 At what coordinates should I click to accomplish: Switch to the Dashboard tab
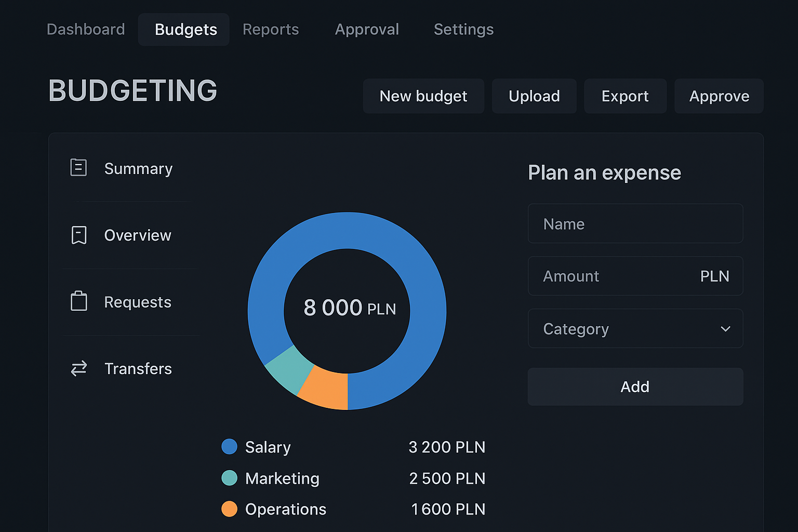point(86,30)
